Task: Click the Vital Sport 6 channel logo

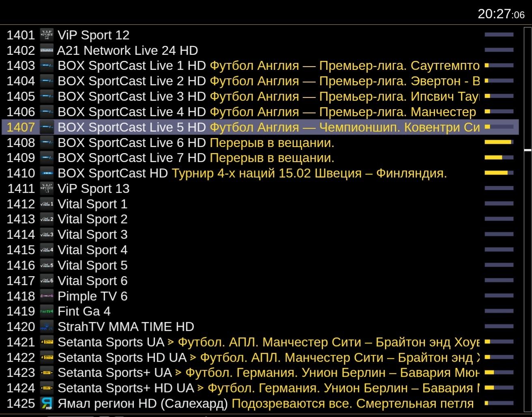Action: click(x=47, y=281)
